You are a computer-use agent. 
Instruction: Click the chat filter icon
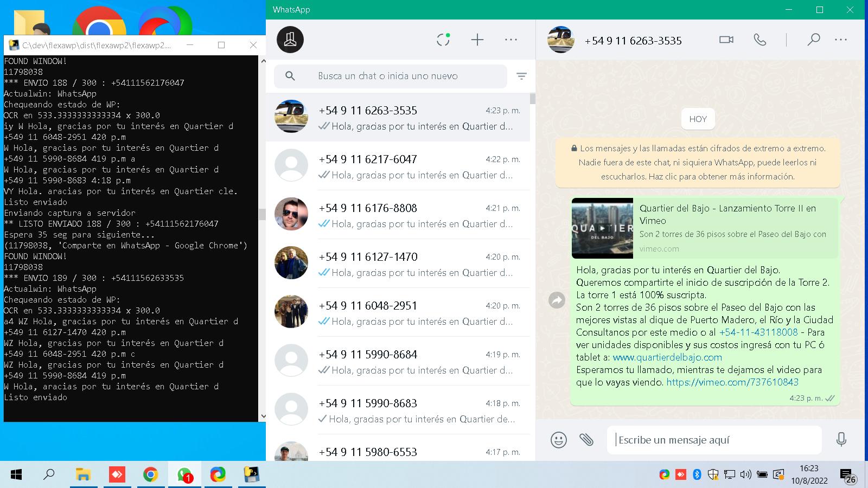[x=521, y=76]
